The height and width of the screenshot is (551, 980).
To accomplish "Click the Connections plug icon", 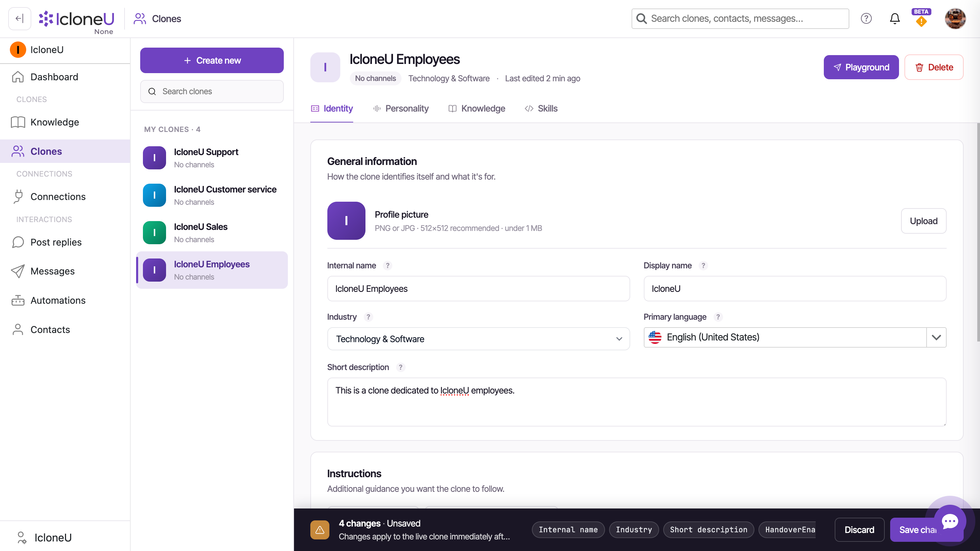I will 18,197.
